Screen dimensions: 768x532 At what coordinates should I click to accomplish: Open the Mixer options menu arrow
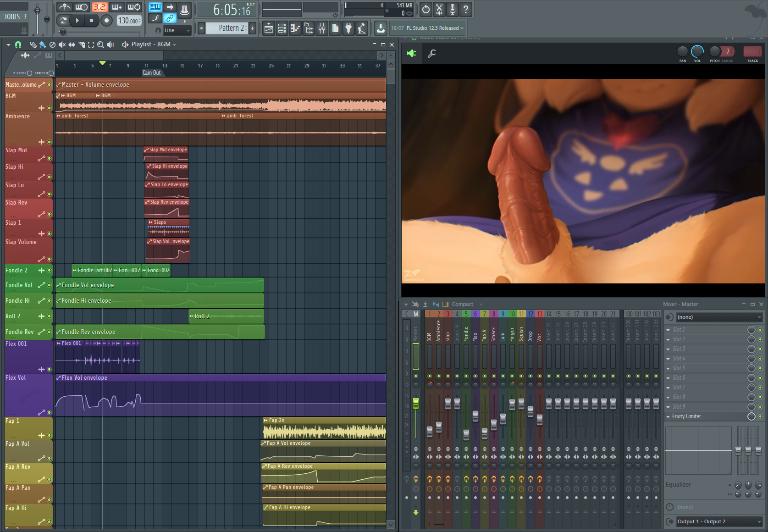click(x=406, y=304)
